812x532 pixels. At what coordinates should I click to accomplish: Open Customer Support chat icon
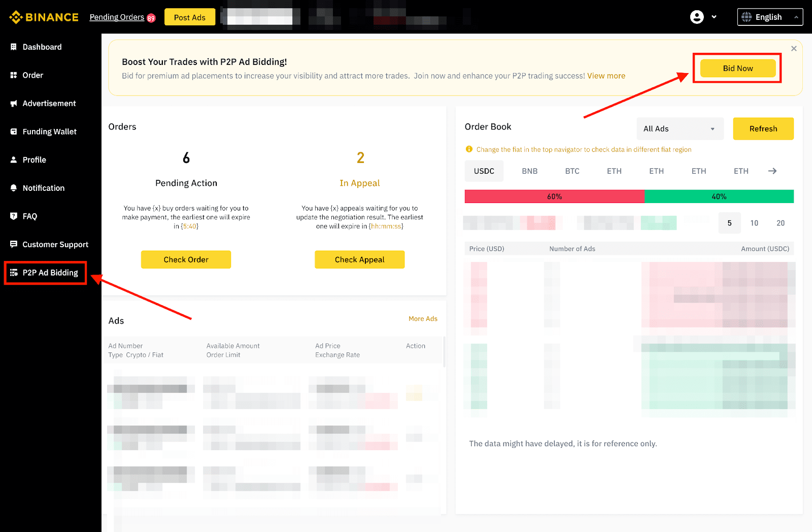14,244
